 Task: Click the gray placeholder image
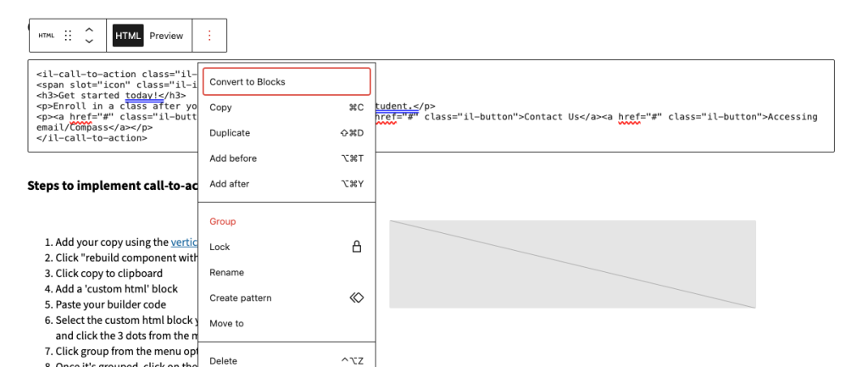click(x=572, y=264)
